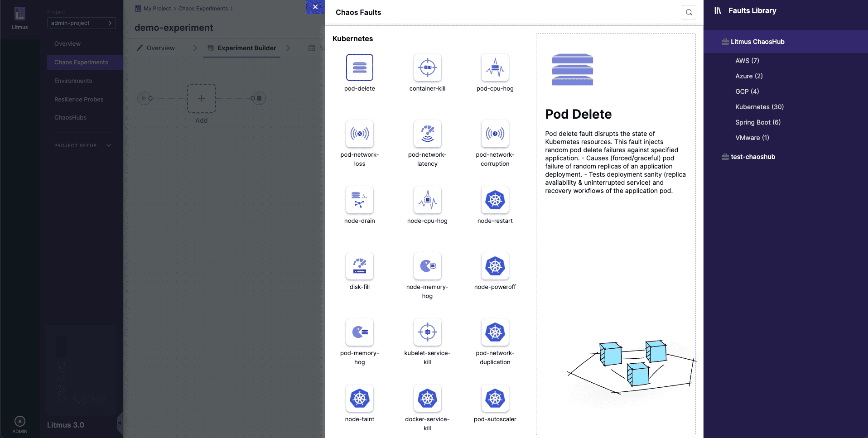Open ChaosHubs in the sidebar

[70, 117]
